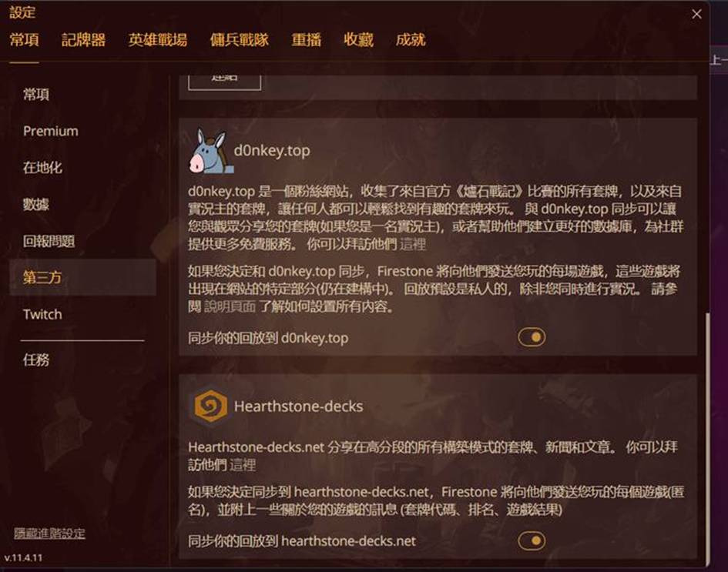
Task: Click the Hearthstone-decks swirl logo icon
Action: pyautogui.click(x=211, y=406)
